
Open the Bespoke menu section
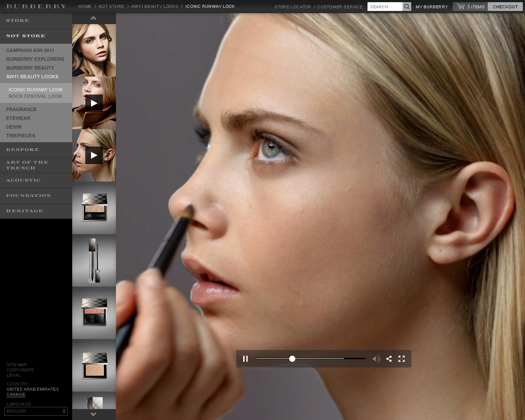click(x=23, y=150)
